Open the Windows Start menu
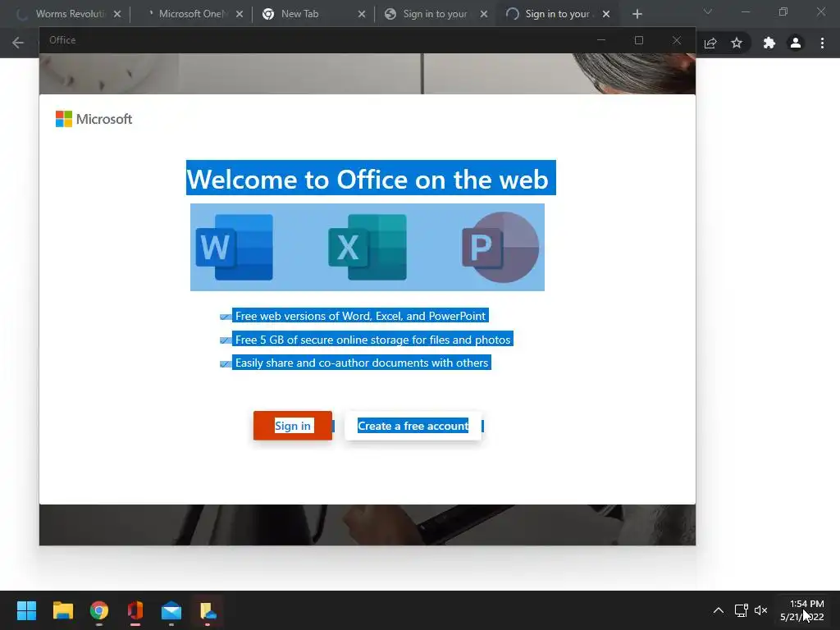The width and height of the screenshot is (840, 630). point(26,610)
